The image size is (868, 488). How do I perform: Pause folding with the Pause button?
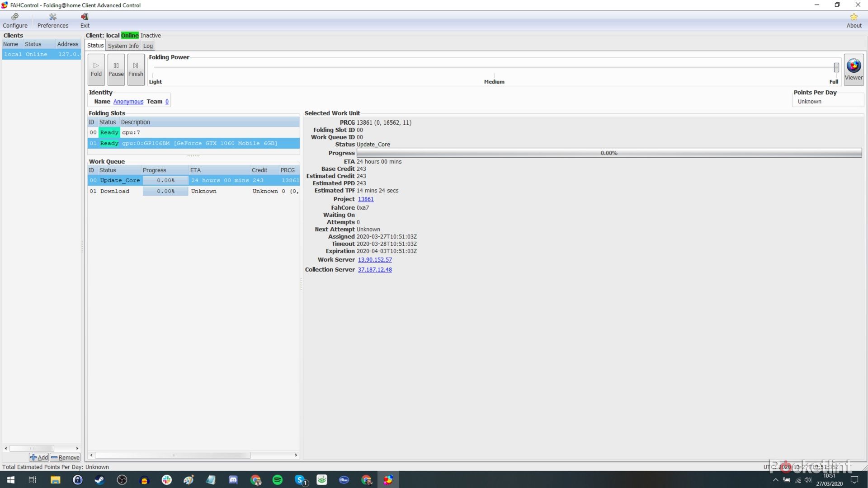(x=116, y=69)
